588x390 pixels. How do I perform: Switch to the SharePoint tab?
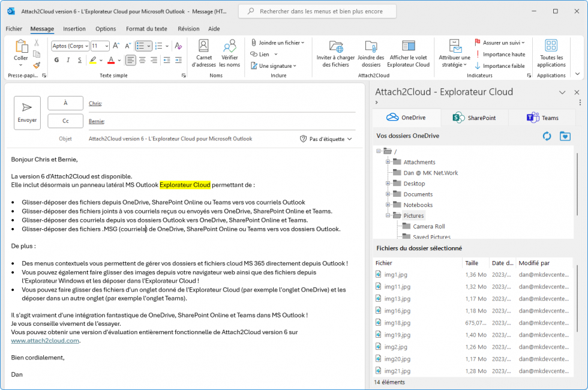pyautogui.click(x=475, y=118)
